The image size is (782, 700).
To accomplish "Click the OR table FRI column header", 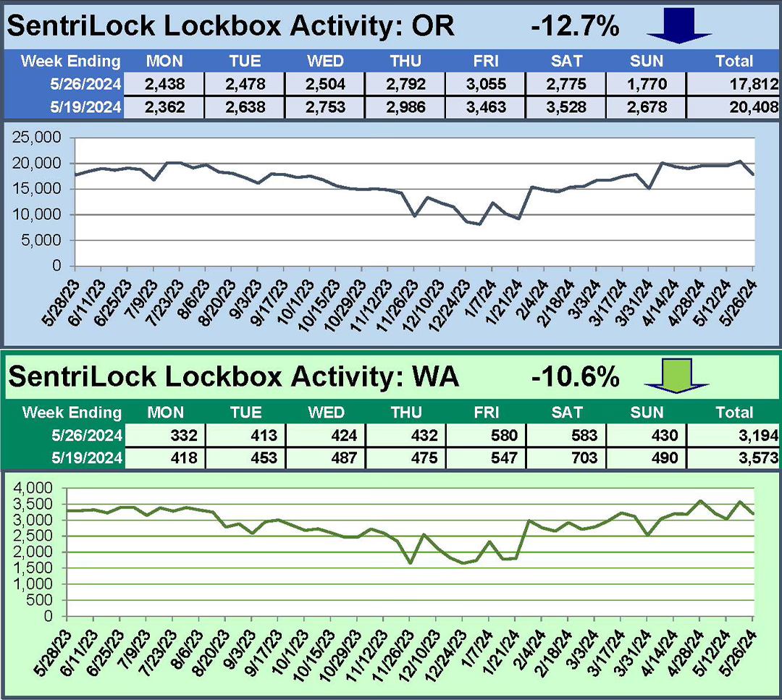I will [487, 62].
